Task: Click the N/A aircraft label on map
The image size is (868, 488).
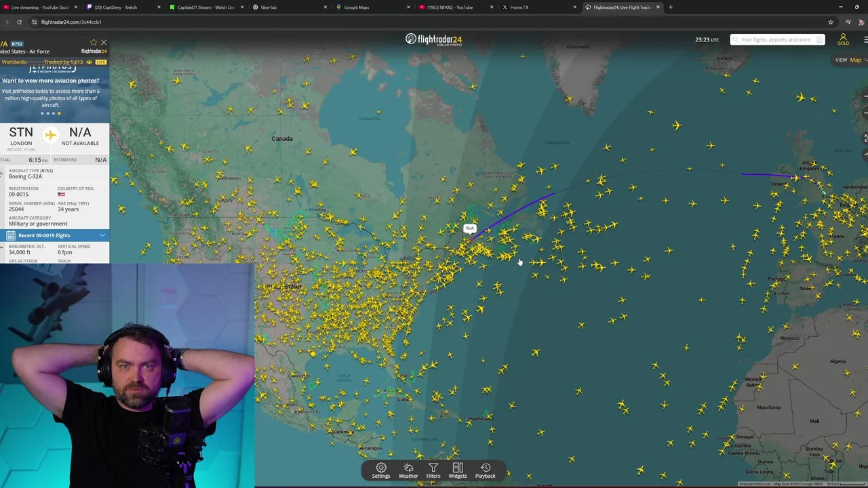Action: (469, 228)
